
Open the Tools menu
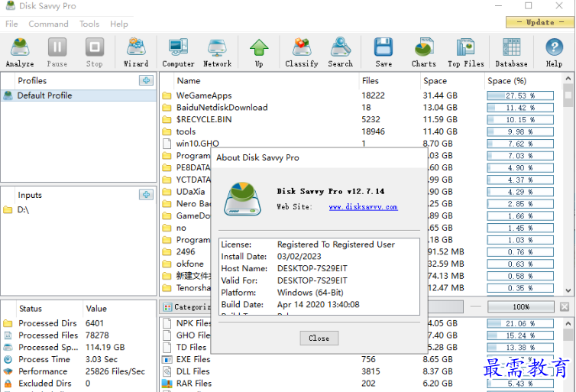[89, 24]
